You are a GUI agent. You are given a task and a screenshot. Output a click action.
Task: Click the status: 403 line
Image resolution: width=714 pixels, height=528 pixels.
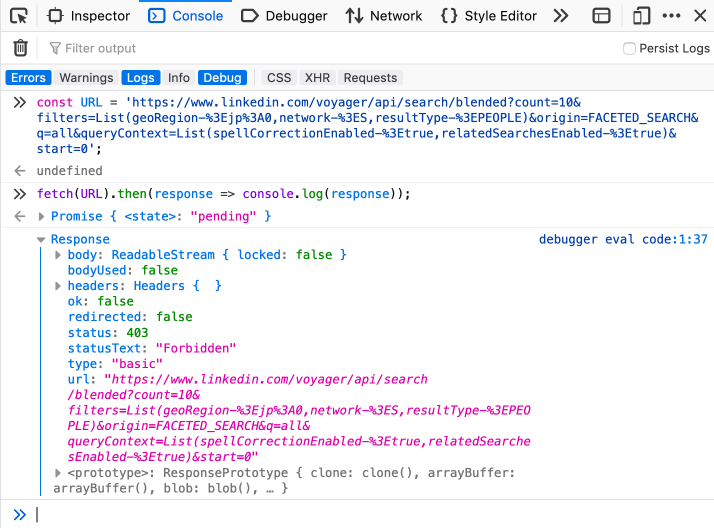[x=108, y=333]
